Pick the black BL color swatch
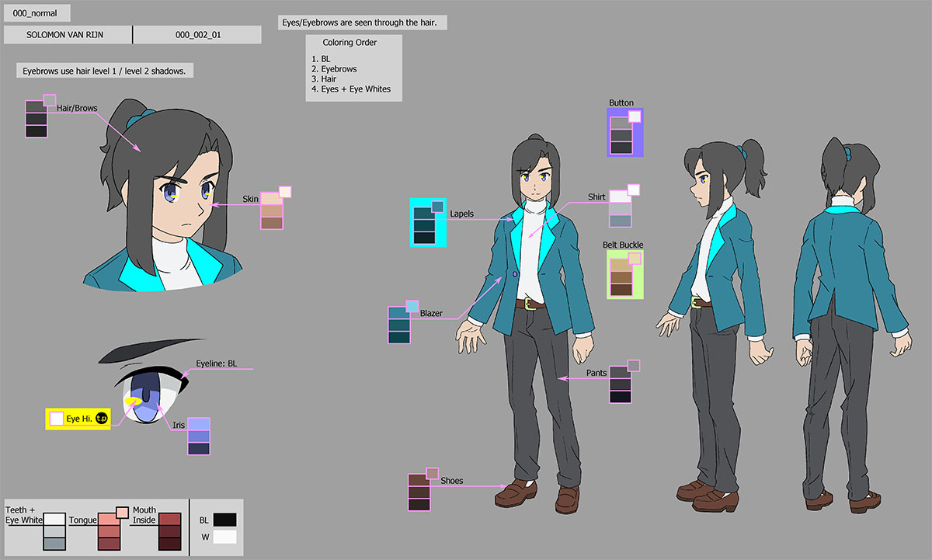 (224, 520)
